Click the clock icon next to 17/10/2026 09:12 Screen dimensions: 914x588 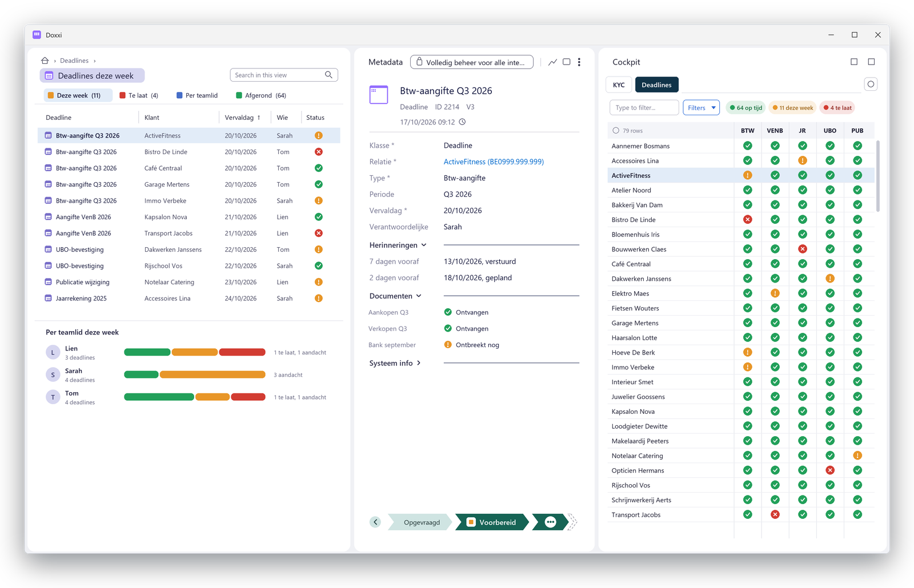tap(463, 122)
